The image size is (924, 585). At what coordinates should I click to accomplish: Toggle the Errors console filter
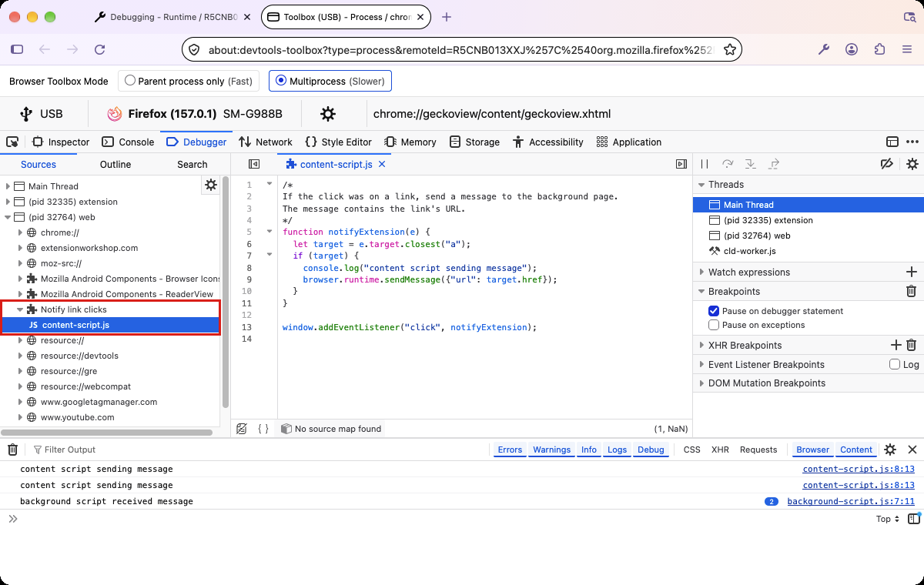tap(510, 450)
